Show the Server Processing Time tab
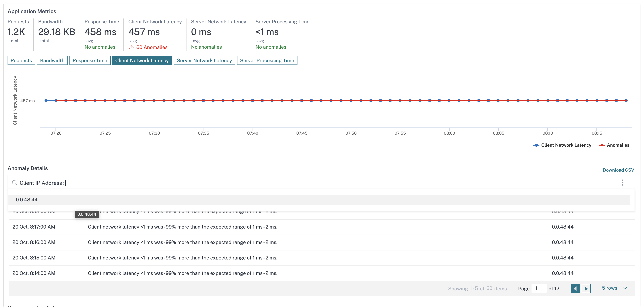 pyautogui.click(x=267, y=61)
